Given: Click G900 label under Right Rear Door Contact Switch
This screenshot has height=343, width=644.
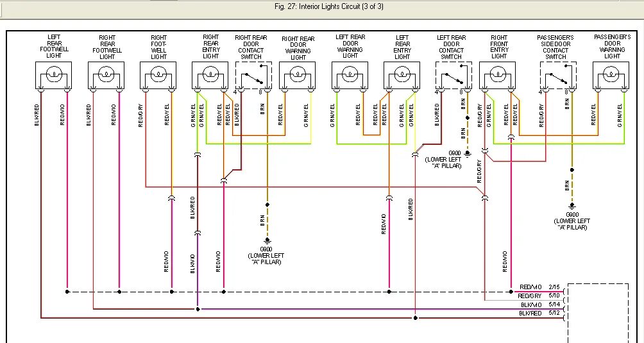Looking at the screenshot, I should click(x=266, y=249).
